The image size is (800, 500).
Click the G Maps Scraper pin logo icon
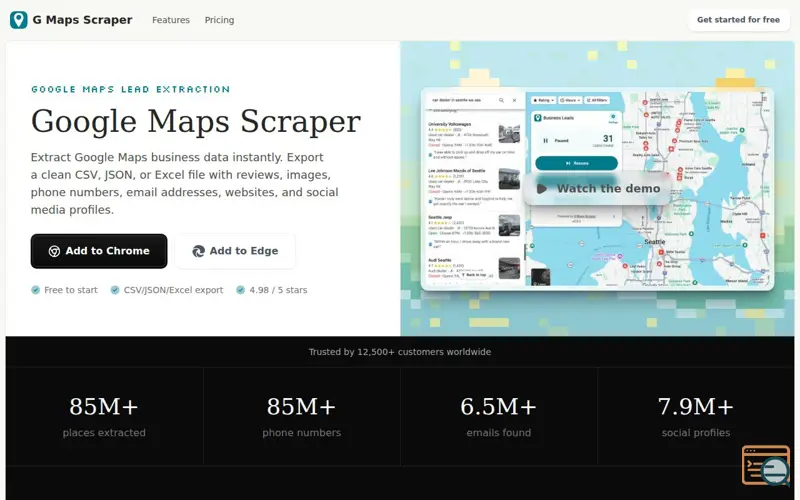18,20
